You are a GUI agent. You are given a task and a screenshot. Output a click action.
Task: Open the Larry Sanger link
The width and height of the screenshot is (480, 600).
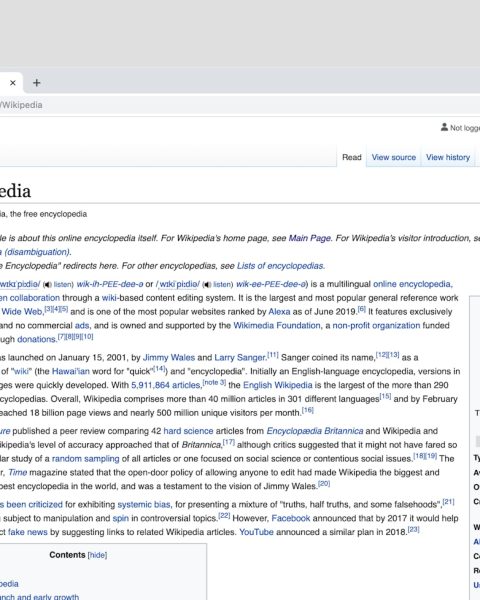coord(240,357)
